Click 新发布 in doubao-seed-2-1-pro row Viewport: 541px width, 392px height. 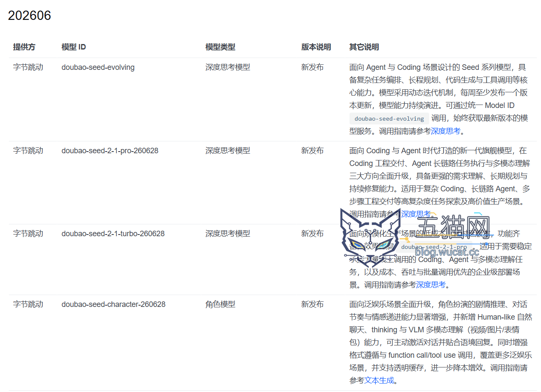[312, 151]
